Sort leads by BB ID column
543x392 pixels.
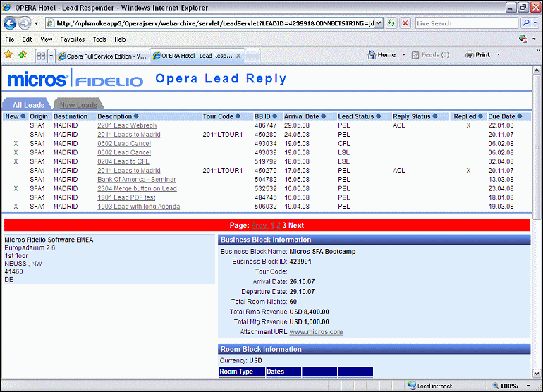(266, 116)
